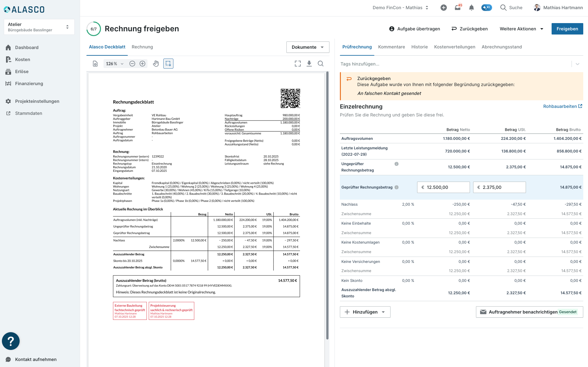This screenshot has height=367, width=588.
Task: Zoom in the document with plus icon
Action: [142, 64]
